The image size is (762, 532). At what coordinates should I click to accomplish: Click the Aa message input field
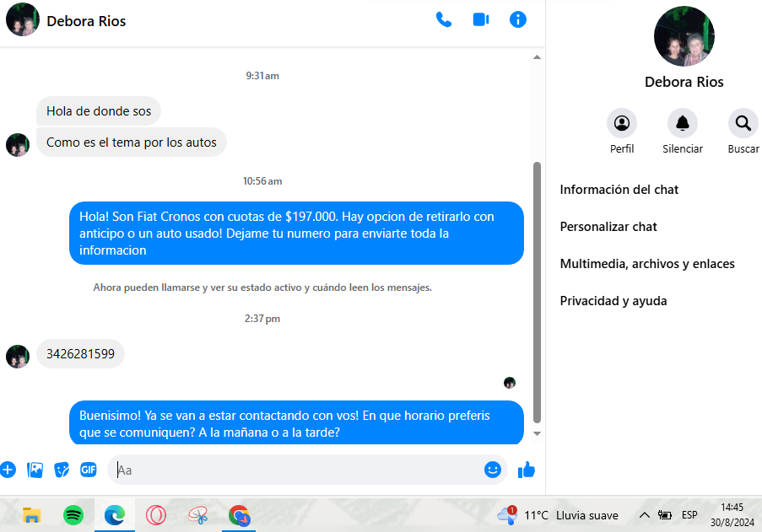(x=296, y=470)
